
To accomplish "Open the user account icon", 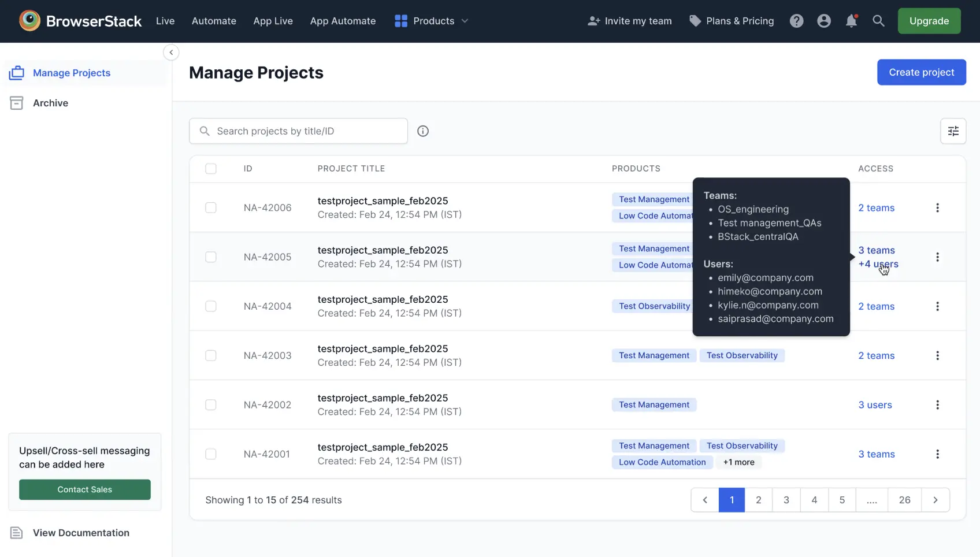I will click(824, 21).
